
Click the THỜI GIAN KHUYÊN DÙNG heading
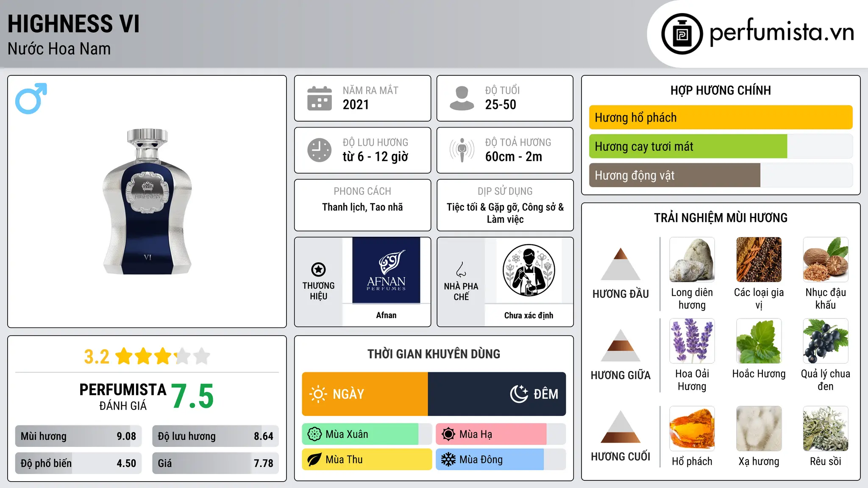coord(434,354)
